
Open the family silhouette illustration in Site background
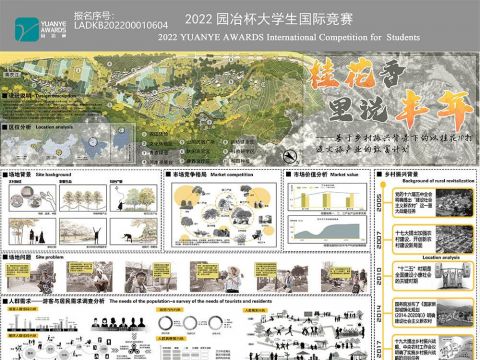32,232
